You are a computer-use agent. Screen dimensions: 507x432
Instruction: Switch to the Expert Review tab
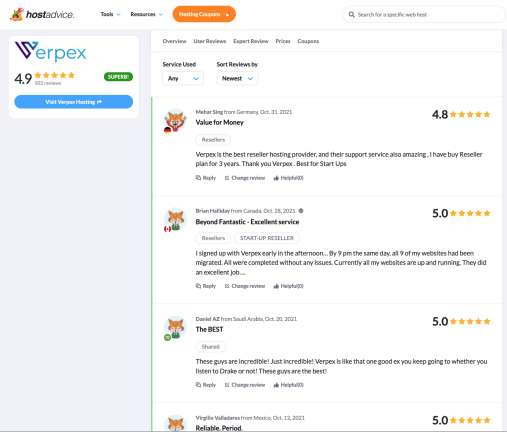coord(251,41)
